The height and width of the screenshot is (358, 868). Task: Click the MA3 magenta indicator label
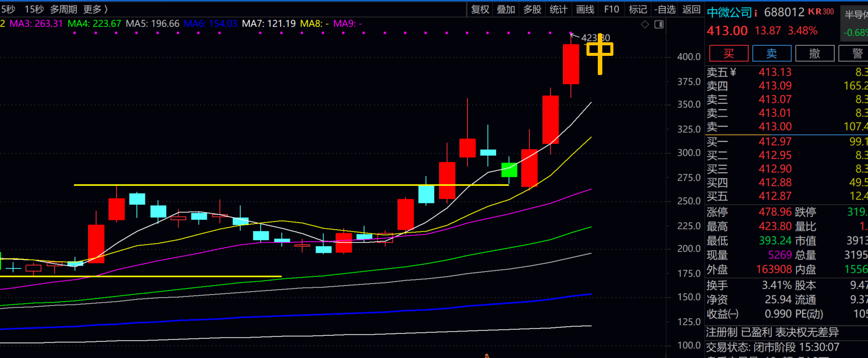[36, 24]
